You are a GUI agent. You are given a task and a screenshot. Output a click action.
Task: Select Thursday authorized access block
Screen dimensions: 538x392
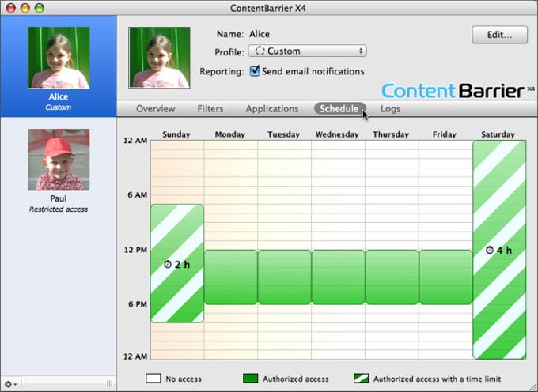click(392, 277)
